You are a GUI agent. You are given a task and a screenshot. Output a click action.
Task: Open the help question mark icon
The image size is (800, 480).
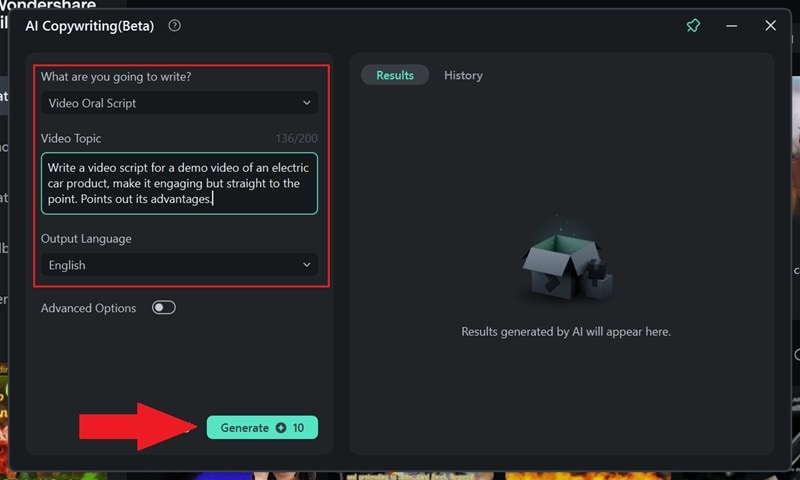(x=174, y=26)
